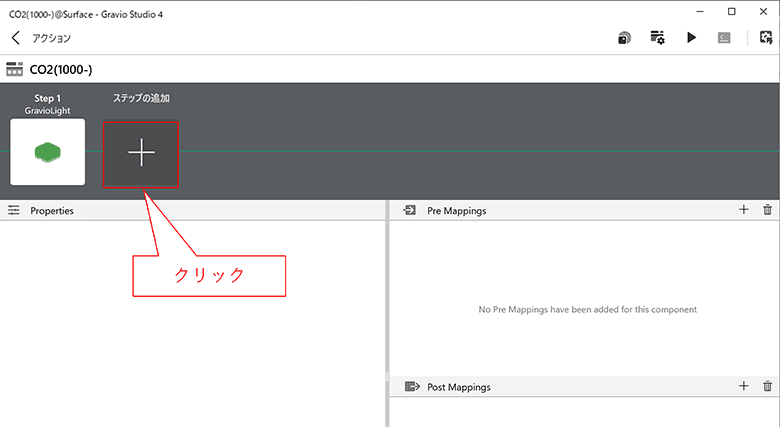Click the rightmost refresh icon in the toolbar

point(766,38)
